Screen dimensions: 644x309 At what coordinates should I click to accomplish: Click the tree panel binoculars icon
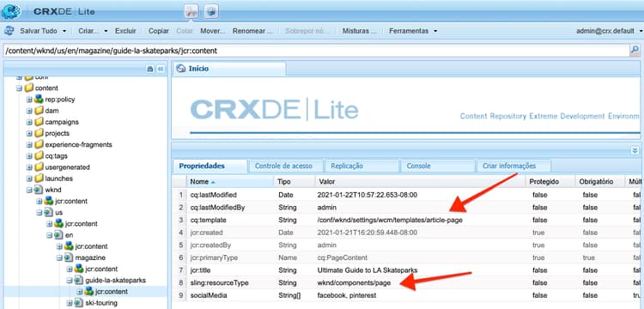coord(150,69)
